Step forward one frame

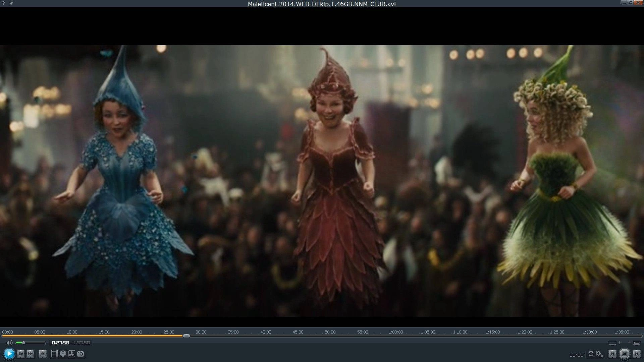tap(21, 354)
